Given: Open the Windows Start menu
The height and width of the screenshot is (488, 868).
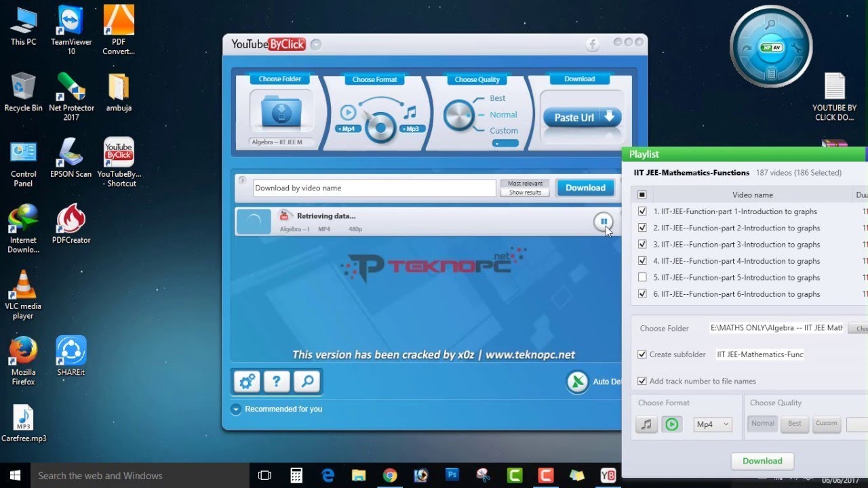Looking at the screenshot, I should tap(15, 476).
